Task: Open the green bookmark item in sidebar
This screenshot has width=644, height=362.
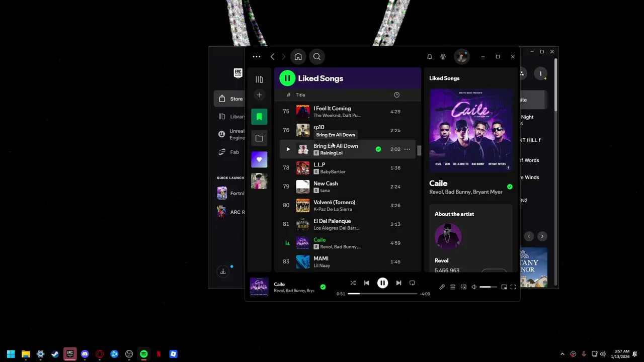Action: click(x=259, y=117)
